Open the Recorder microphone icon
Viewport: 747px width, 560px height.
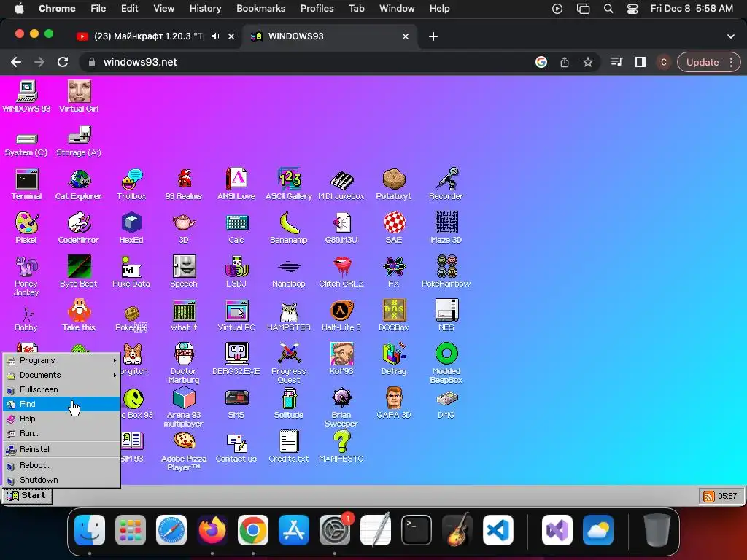(446, 184)
